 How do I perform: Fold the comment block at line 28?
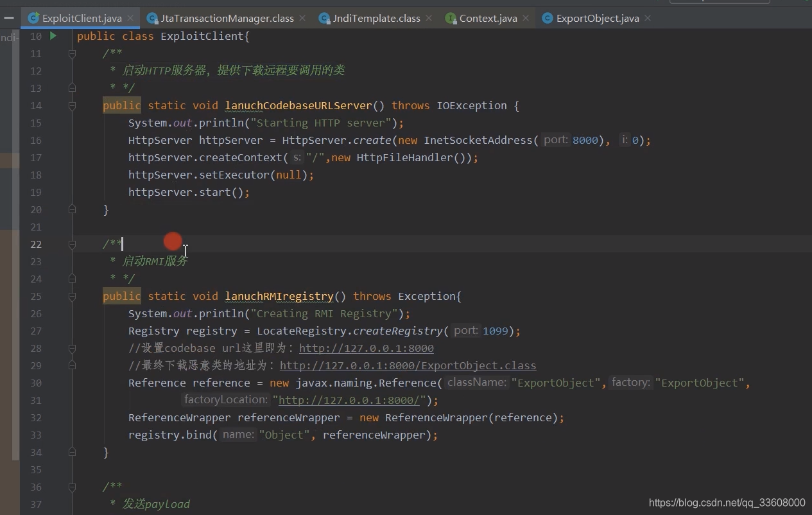pos(72,348)
